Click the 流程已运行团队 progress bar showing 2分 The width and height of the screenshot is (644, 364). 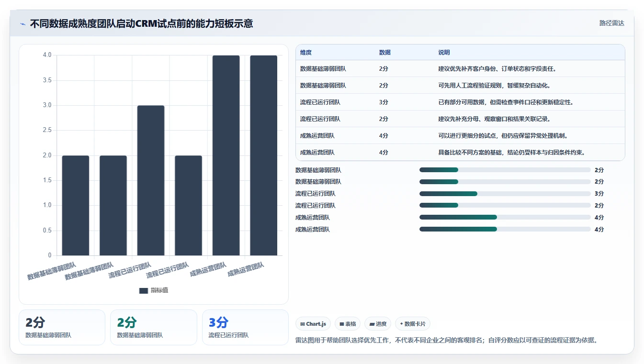505,205
